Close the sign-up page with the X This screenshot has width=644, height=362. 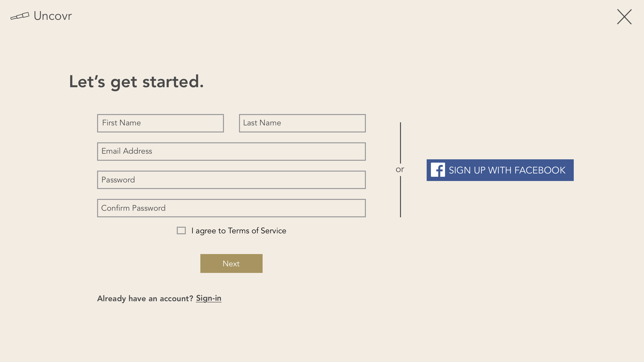coord(624,17)
